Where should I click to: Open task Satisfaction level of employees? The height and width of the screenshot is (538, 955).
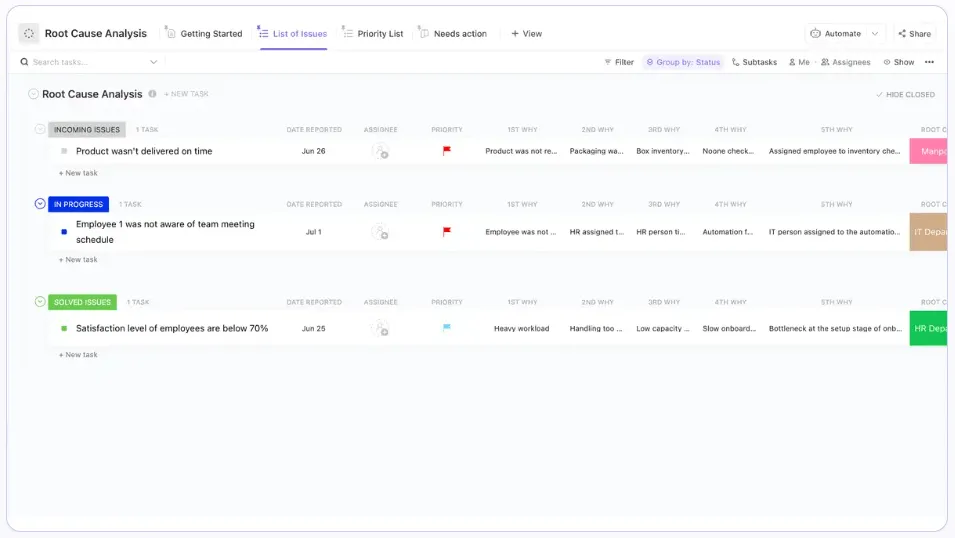click(x=172, y=328)
